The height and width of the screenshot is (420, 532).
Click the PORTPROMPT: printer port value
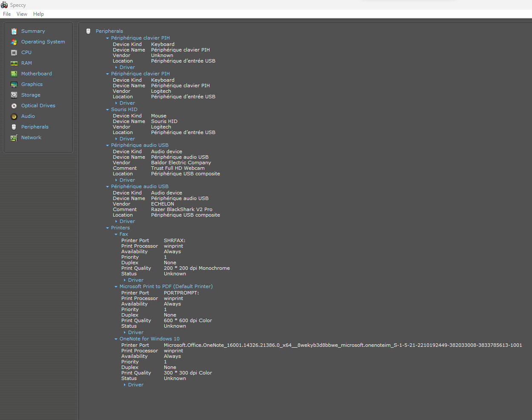click(x=181, y=293)
